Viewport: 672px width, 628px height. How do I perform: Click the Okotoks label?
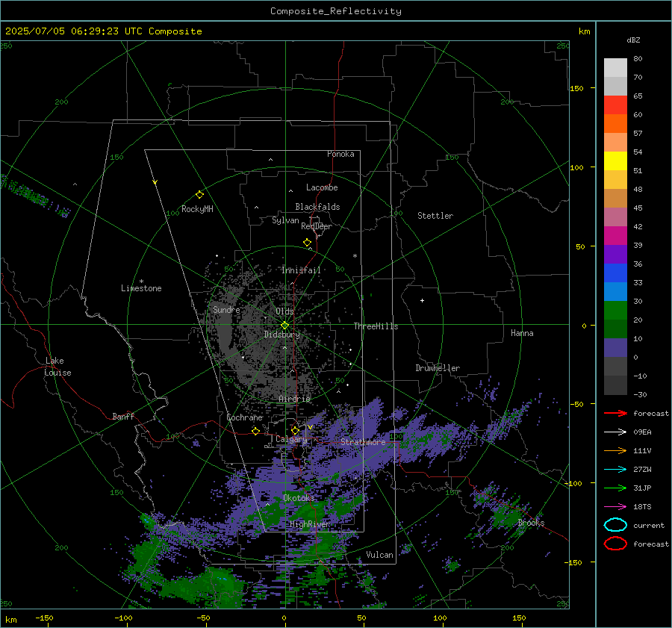coord(299,498)
